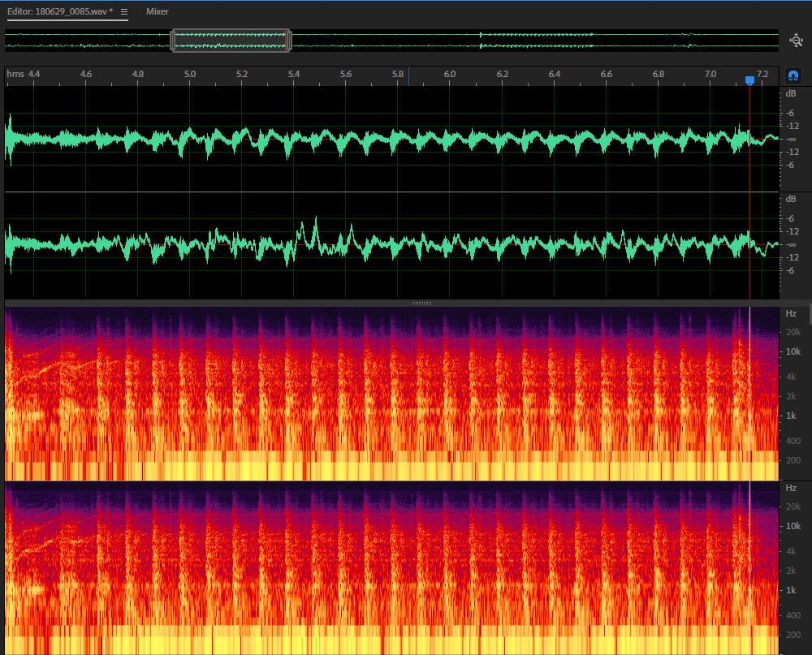Click the 10k mark on upper frequency scale

click(792, 351)
